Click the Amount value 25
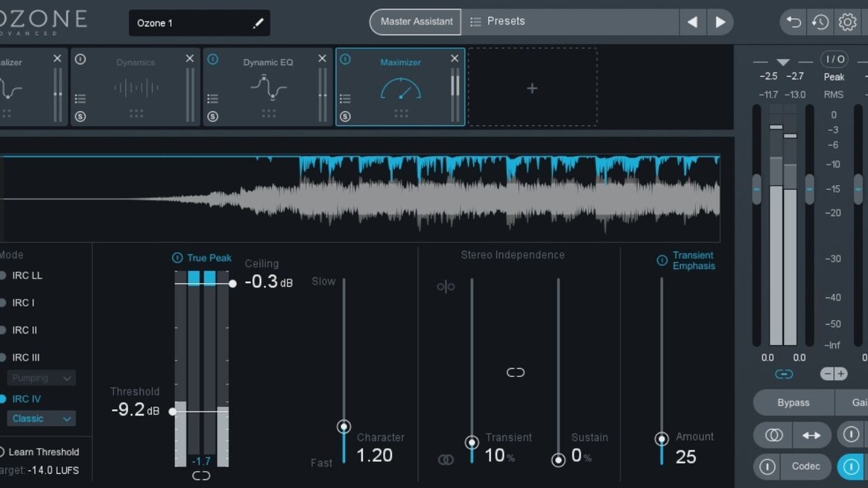 [x=686, y=457]
